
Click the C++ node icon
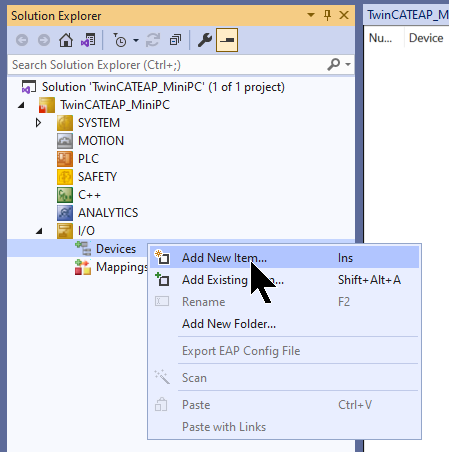pyautogui.click(x=65, y=195)
